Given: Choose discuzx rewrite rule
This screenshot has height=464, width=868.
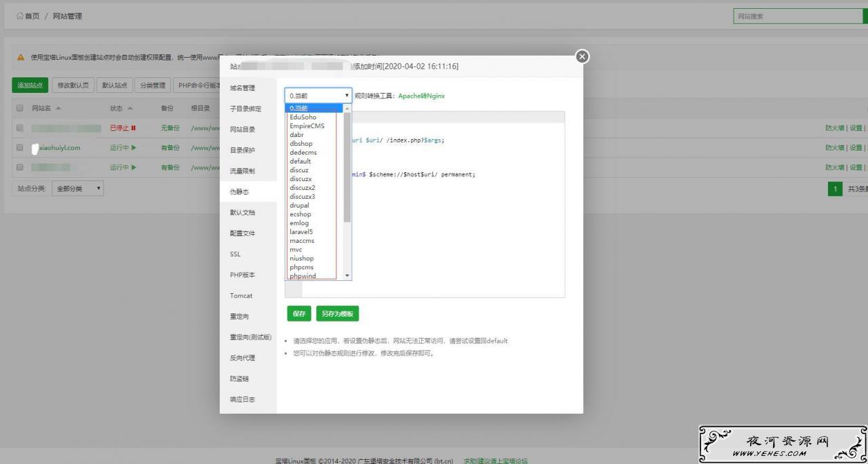Looking at the screenshot, I should coord(315,178).
